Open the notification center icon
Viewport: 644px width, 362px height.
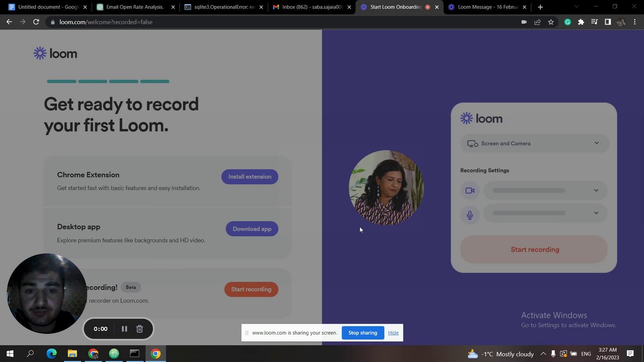click(x=630, y=354)
